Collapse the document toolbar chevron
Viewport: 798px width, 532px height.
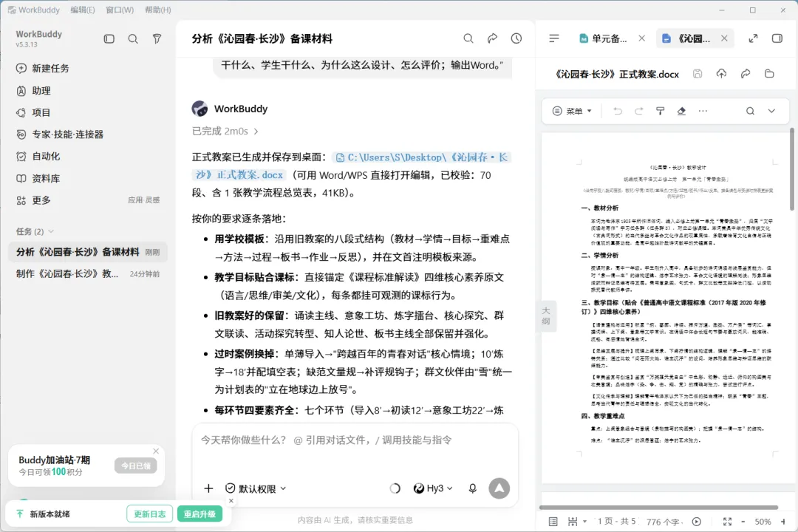[x=771, y=111]
